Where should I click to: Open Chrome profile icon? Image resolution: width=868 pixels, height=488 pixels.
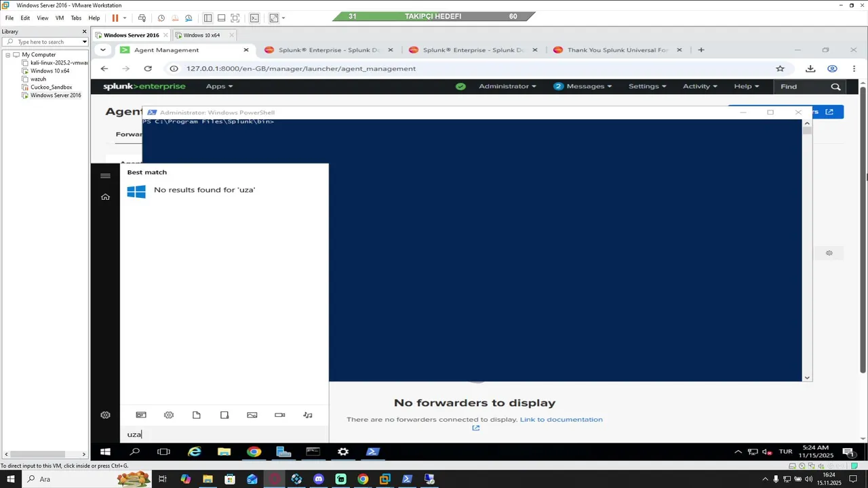tap(832, 68)
